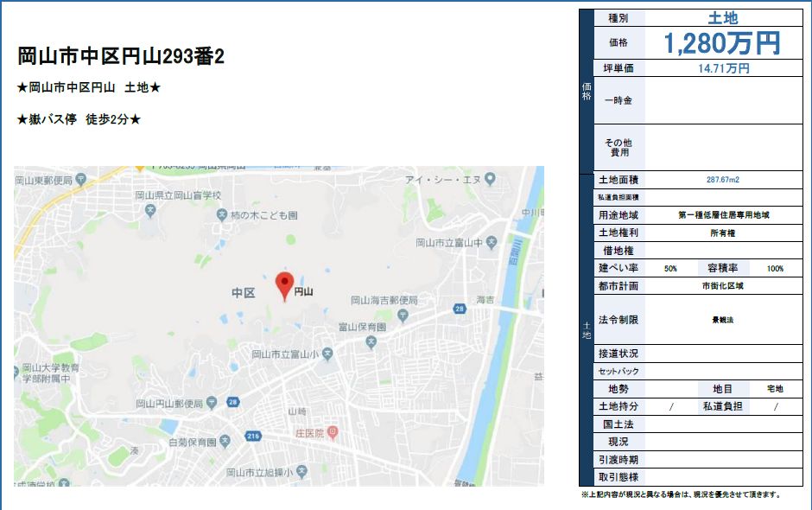The image size is (812, 510).
Task: Click the 宅地 land category value
Action: (x=775, y=389)
